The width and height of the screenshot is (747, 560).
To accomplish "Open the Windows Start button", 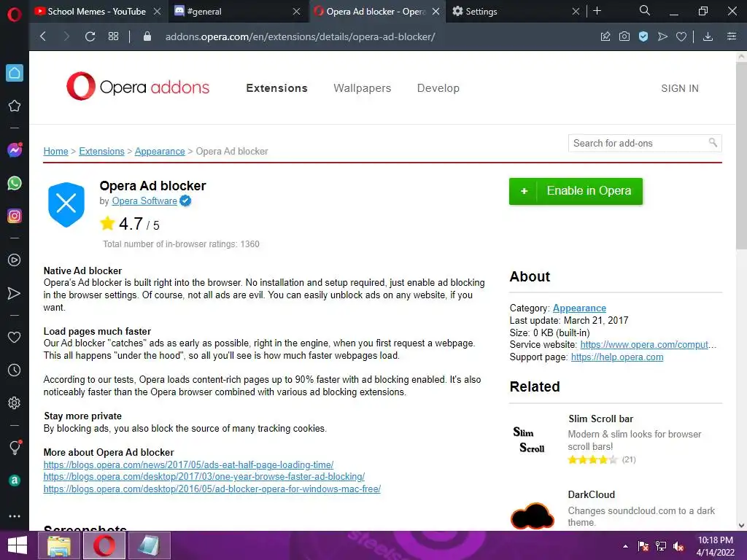I will [18, 545].
